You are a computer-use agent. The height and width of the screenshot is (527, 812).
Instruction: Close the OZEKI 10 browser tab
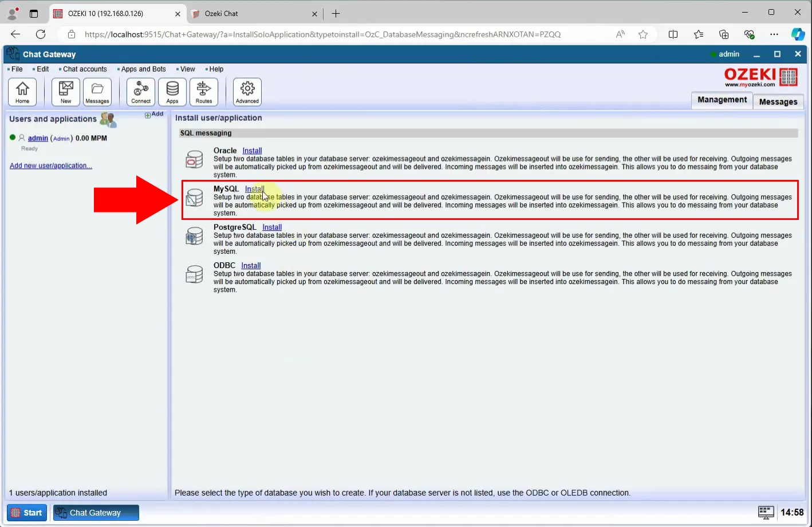click(178, 14)
